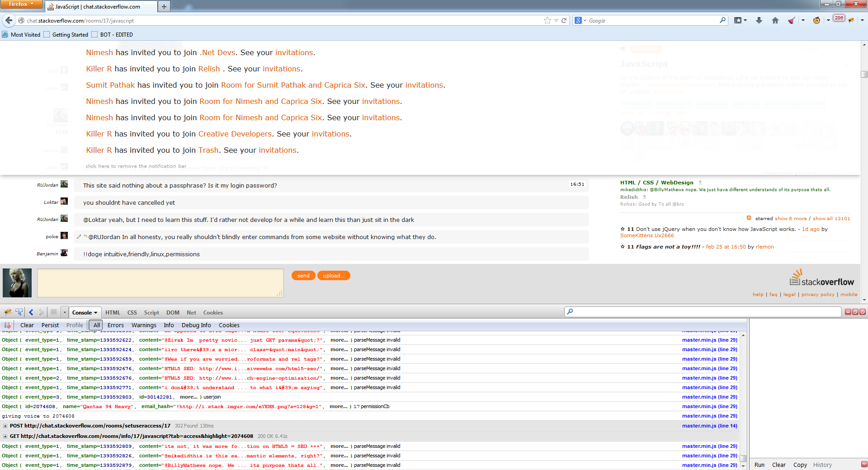
Task: Open the downloads arrow icon
Action: tap(759, 20)
